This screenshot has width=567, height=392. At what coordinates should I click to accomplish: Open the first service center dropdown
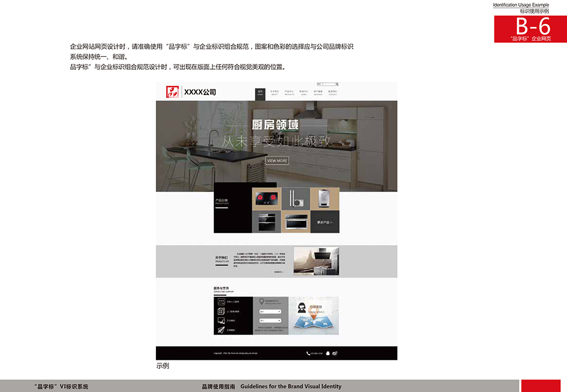[270, 312]
